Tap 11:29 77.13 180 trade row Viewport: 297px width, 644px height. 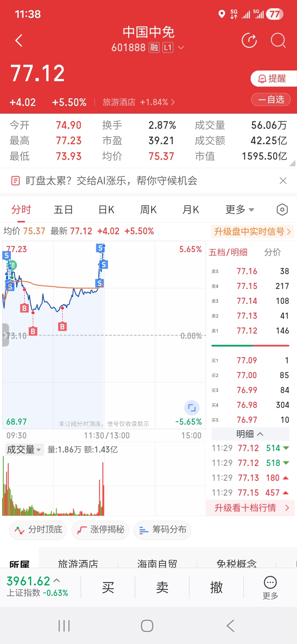(x=250, y=477)
